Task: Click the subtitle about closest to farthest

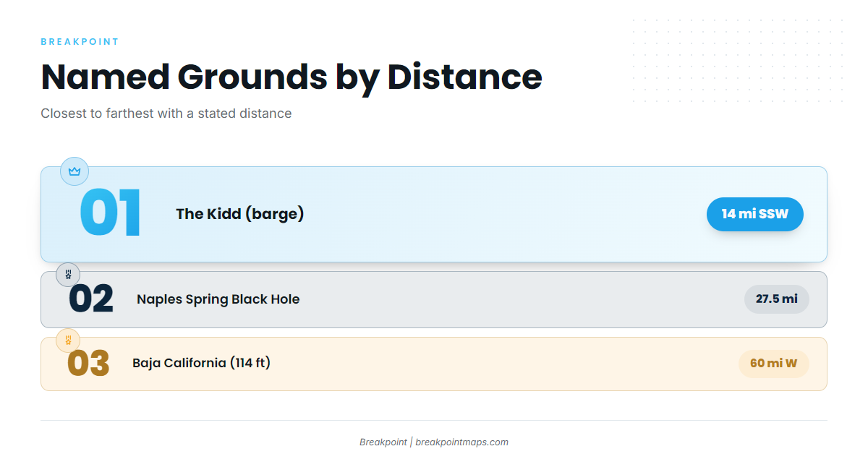Action: click(166, 113)
